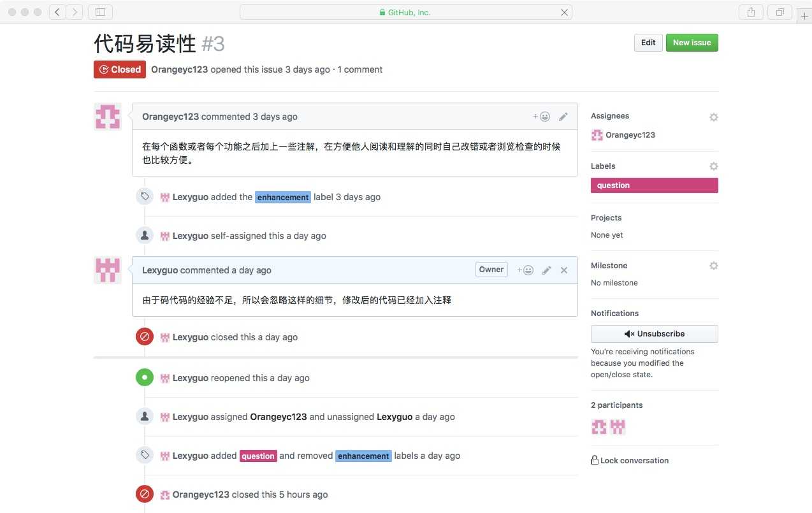812x513 pixels.
Task: Add reaction to Lexyguo's comment
Action: [x=525, y=270]
